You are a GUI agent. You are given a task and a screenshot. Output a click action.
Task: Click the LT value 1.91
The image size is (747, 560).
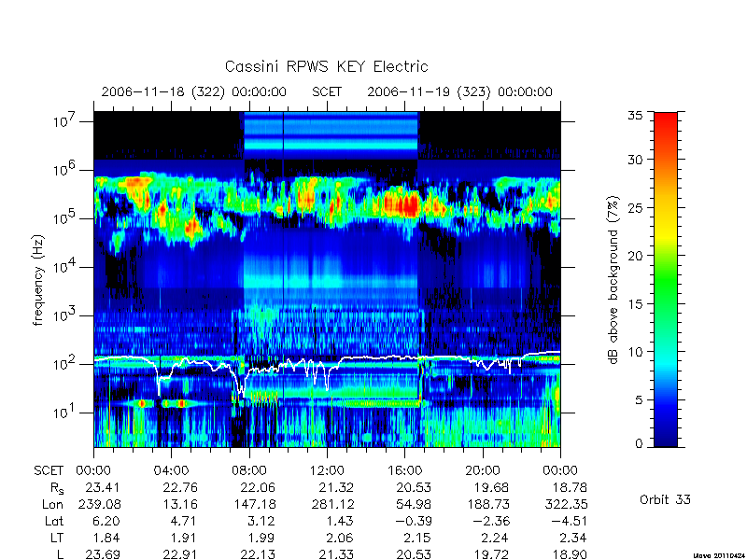[x=184, y=538]
